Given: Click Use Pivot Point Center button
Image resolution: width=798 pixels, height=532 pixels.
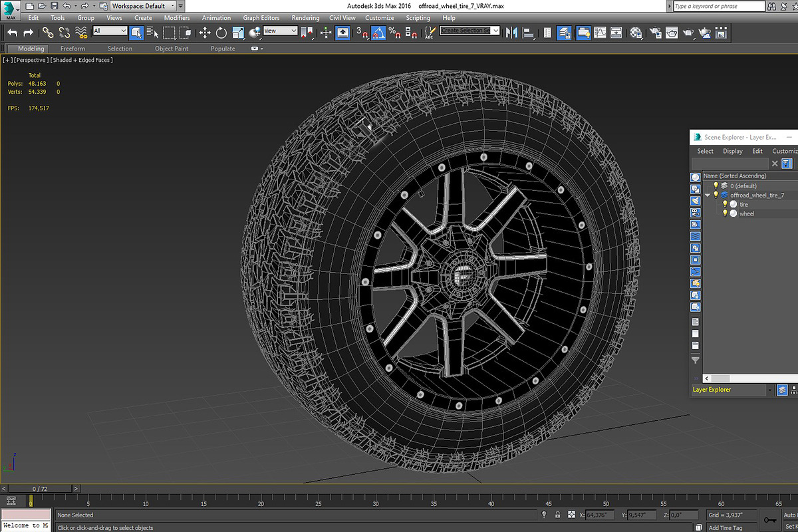Looking at the screenshot, I should [x=307, y=32].
